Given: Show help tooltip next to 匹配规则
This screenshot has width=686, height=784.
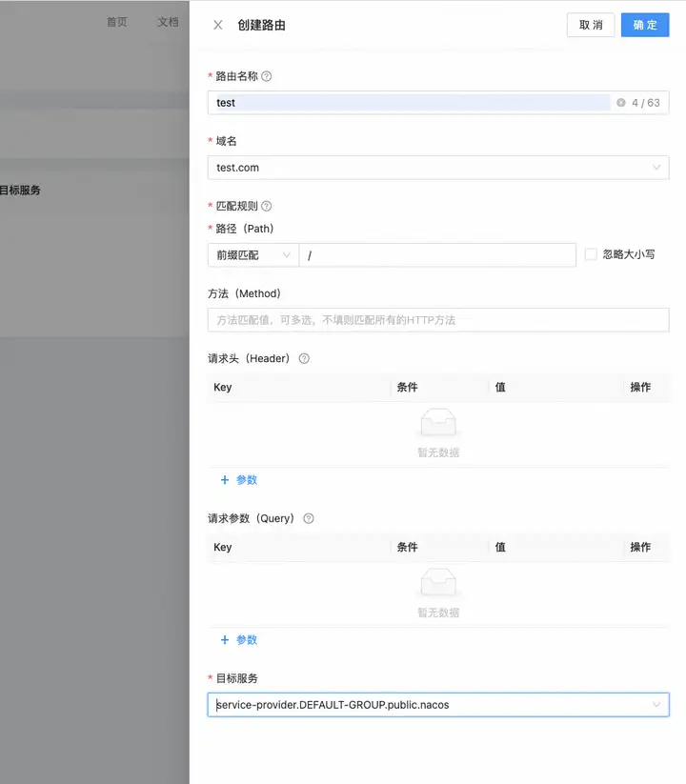Looking at the screenshot, I should pos(267,206).
